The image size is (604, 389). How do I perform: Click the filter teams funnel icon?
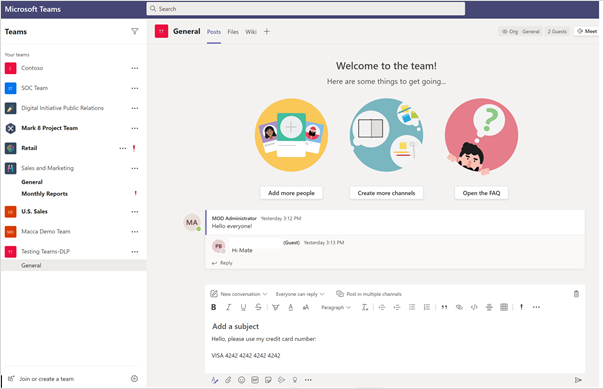[134, 31]
